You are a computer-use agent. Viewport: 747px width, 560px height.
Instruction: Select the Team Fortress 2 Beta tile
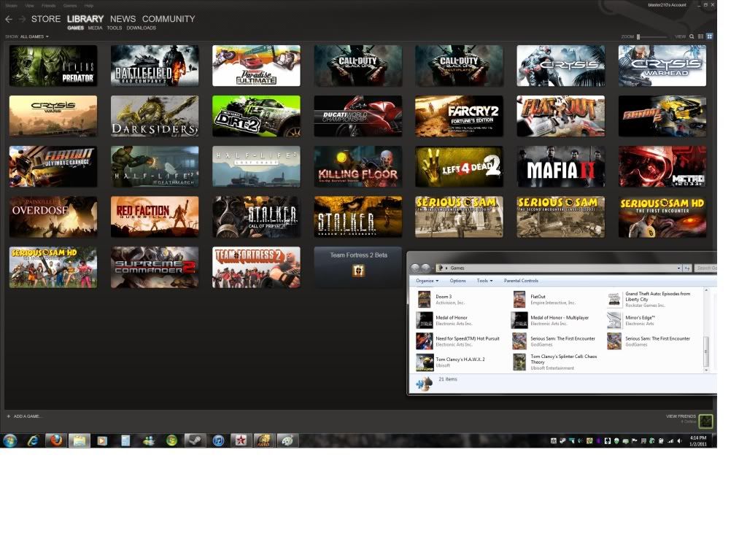click(x=357, y=267)
